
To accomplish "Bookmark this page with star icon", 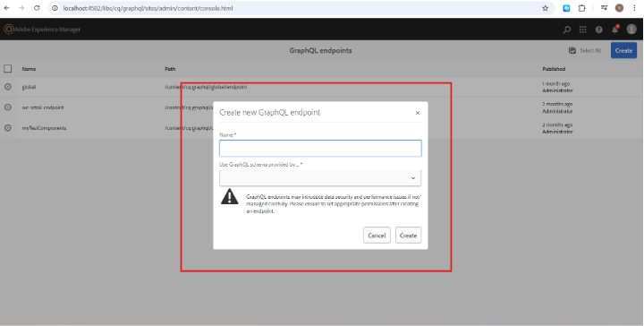I will point(545,8).
